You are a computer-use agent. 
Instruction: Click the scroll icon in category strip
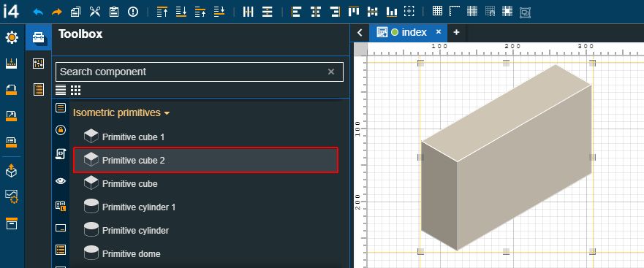61,154
